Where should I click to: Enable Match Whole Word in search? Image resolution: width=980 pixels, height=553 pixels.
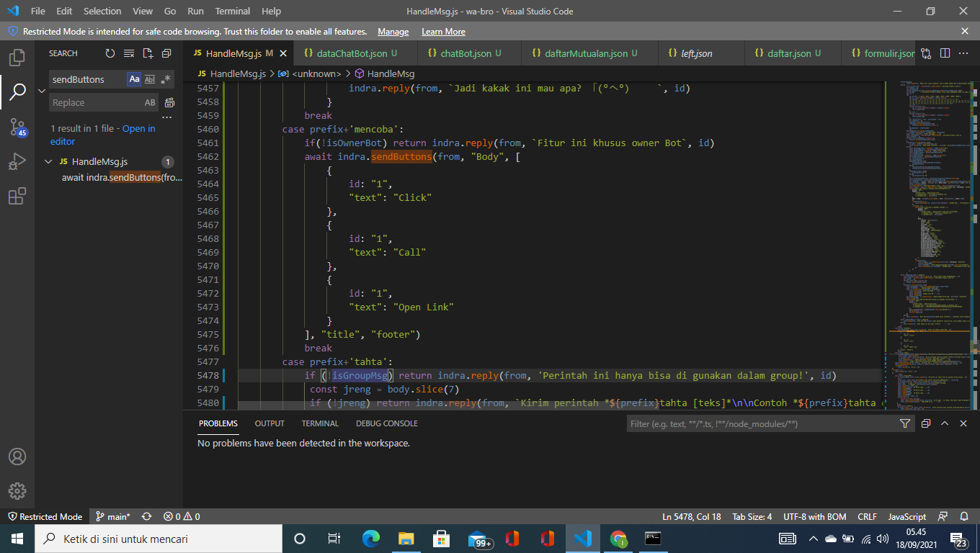click(149, 79)
